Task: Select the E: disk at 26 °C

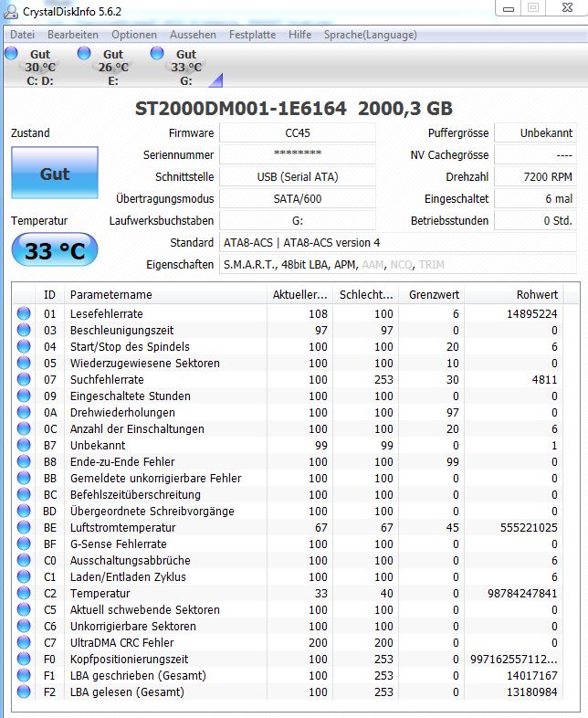Action: [x=113, y=67]
